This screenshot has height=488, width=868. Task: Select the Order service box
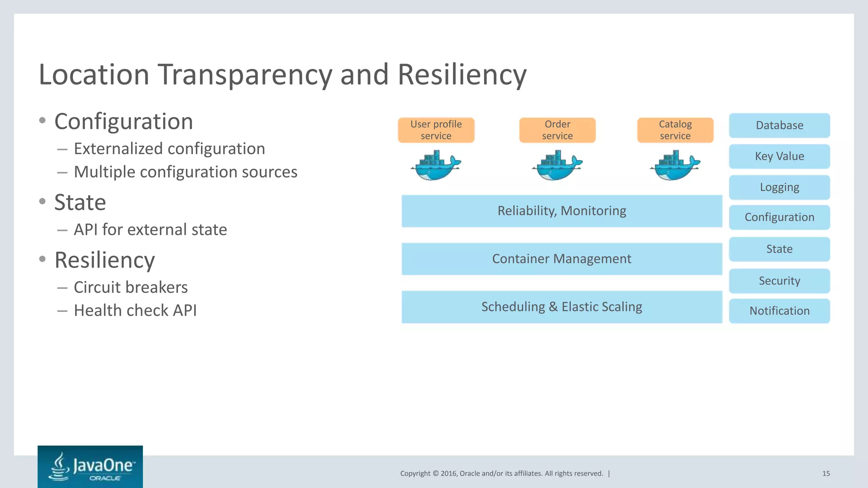[557, 130]
